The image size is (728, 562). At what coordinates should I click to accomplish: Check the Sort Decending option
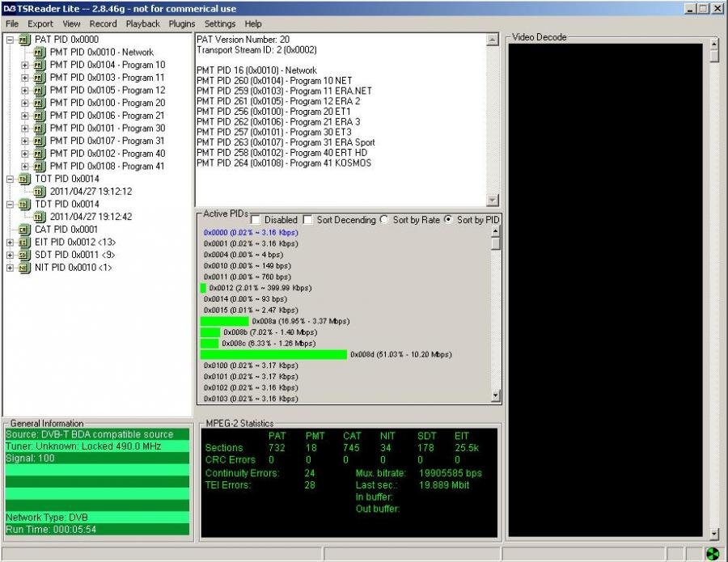click(x=308, y=220)
